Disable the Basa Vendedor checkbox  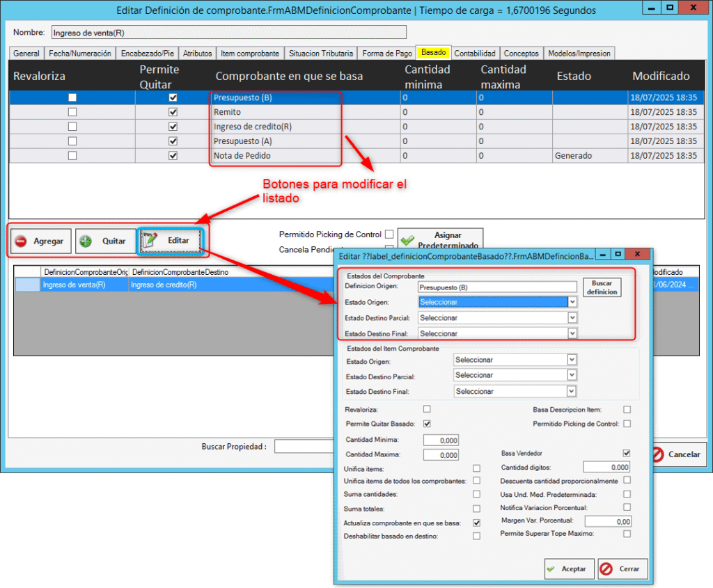point(627,453)
